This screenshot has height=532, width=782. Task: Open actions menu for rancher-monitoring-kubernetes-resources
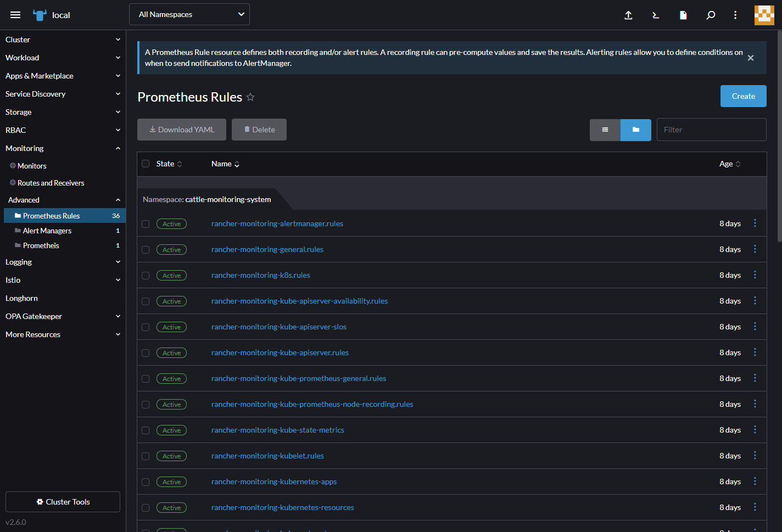click(755, 507)
